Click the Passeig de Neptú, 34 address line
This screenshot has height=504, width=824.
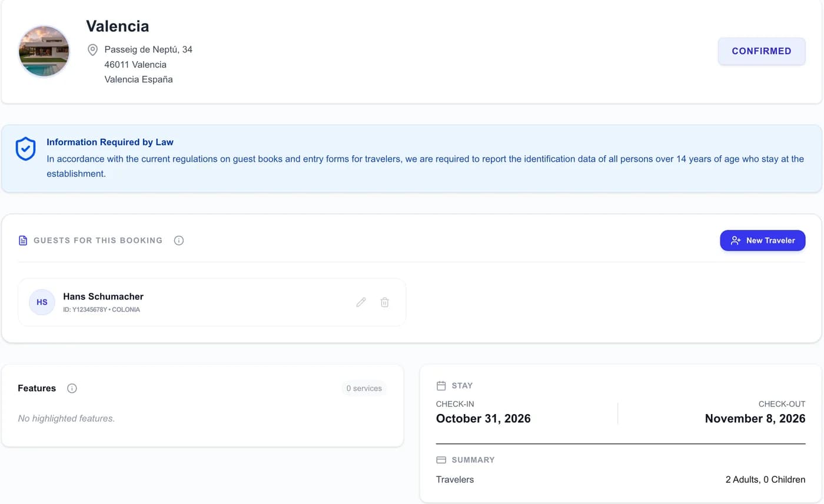(x=148, y=49)
